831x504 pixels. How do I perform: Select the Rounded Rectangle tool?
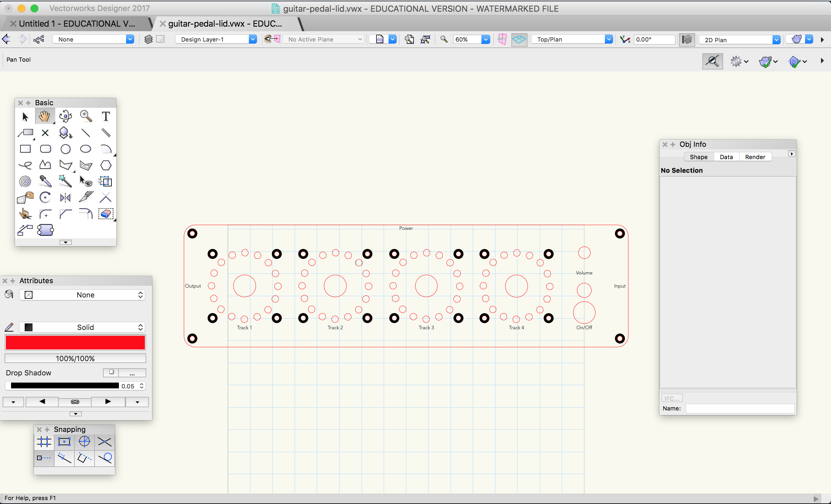coord(45,149)
